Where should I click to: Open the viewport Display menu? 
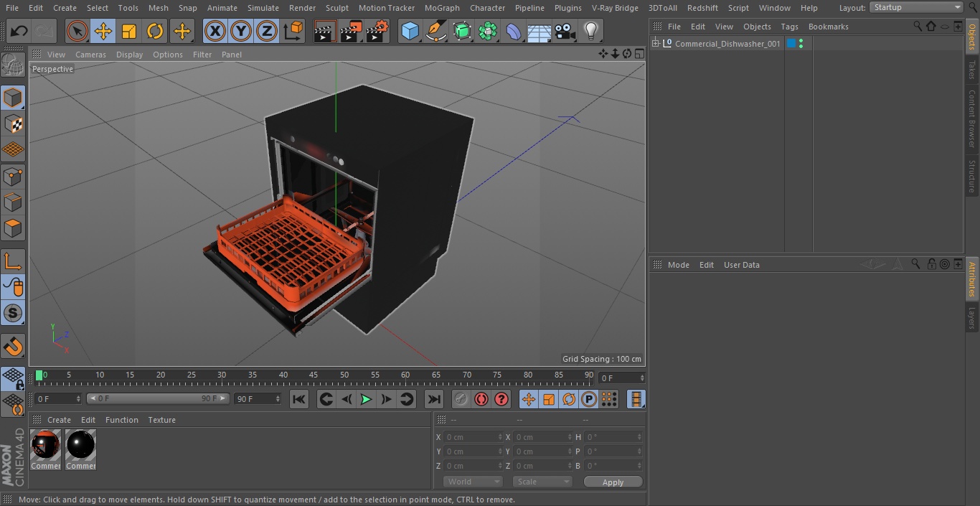point(129,55)
